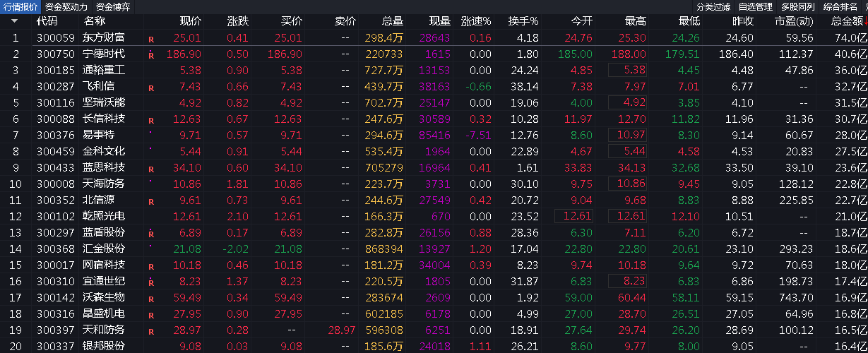The height and width of the screenshot is (353, 868).
Task: Select stock name 易事特
Action: [99, 135]
